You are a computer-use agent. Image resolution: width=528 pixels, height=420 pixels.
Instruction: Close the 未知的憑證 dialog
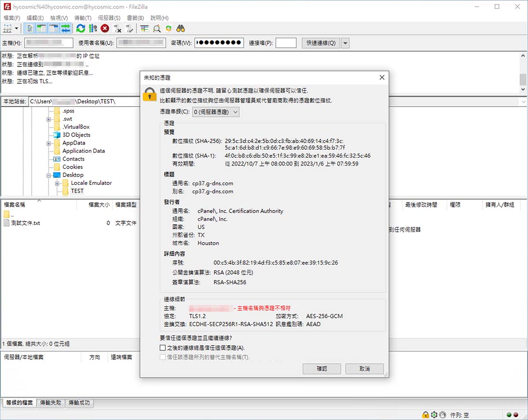tap(381, 77)
